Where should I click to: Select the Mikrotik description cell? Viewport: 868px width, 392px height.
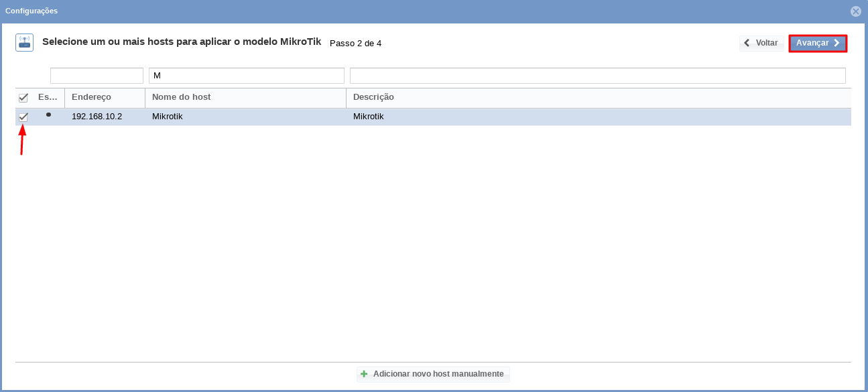tap(369, 117)
